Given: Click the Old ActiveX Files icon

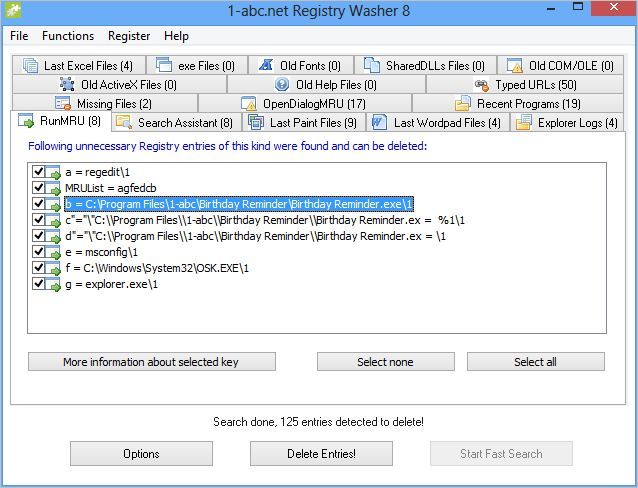Looking at the screenshot, I should [67, 84].
